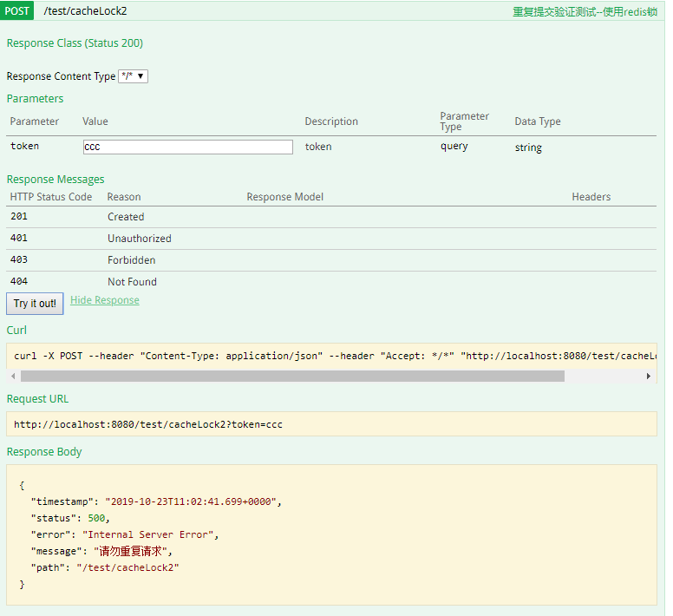Click the HTTP Status Code column header

click(x=51, y=197)
